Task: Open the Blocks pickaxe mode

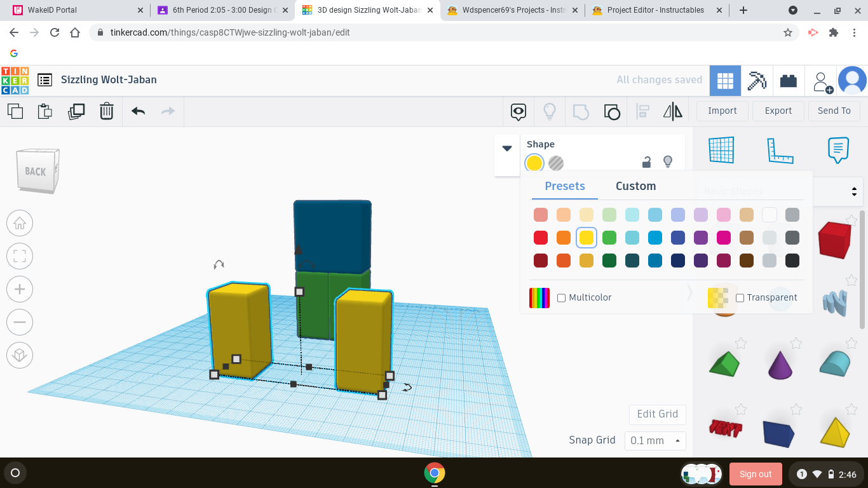Action: coord(757,81)
